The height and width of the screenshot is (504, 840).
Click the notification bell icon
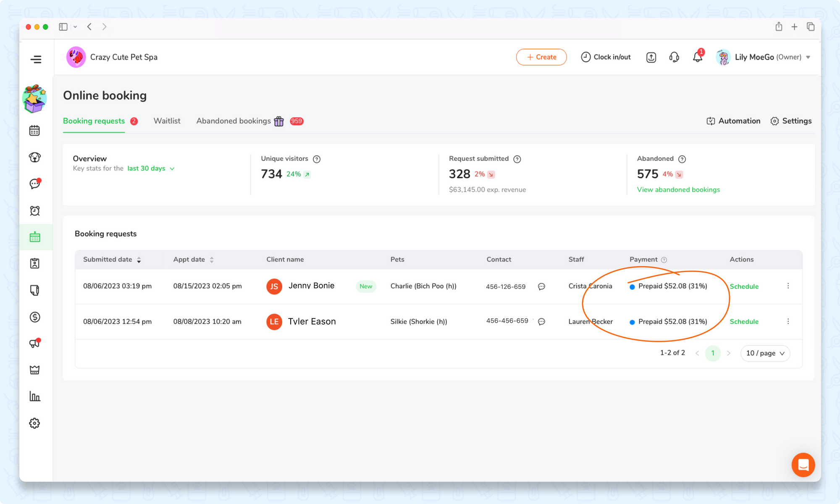point(697,57)
